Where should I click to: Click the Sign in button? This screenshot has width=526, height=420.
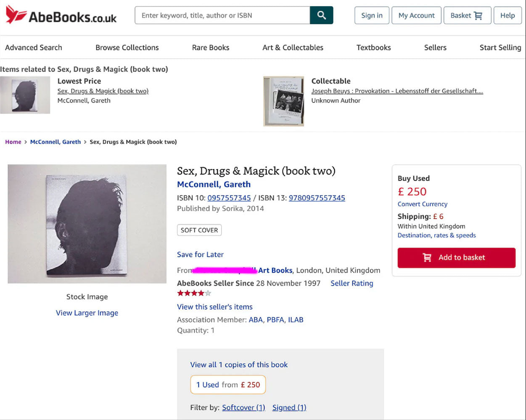(x=372, y=16)
